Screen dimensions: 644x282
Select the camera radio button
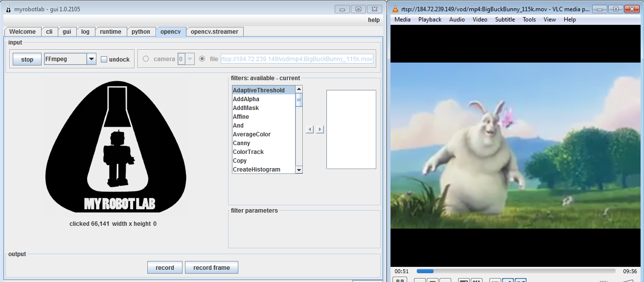(x=146, y=59)
